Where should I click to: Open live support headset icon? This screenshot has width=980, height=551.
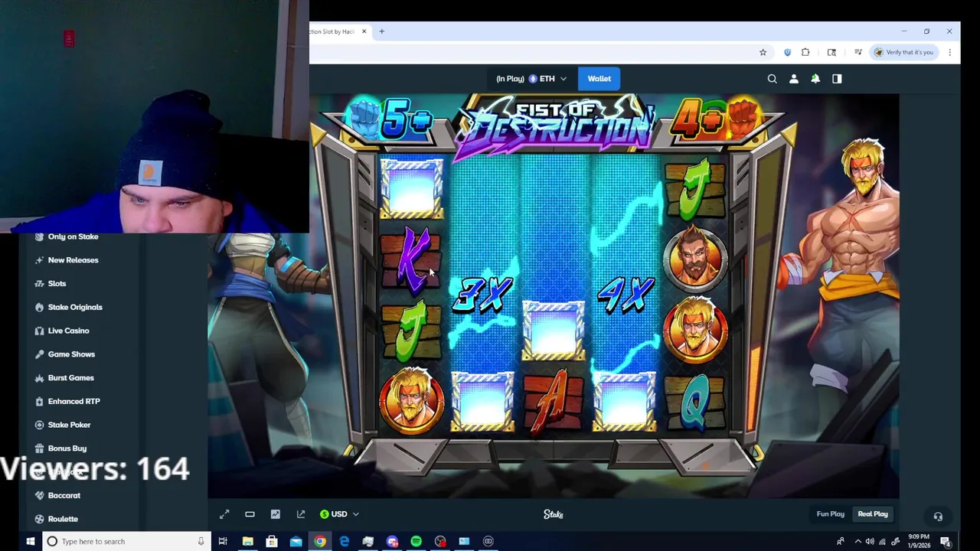(x=938, y=516)
